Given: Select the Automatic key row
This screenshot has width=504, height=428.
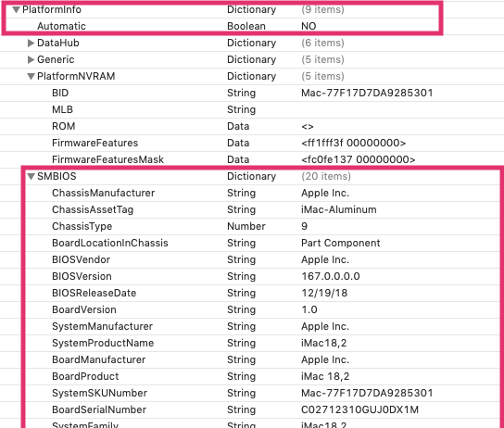Looking at the screenshot, I should pos(61,26).
